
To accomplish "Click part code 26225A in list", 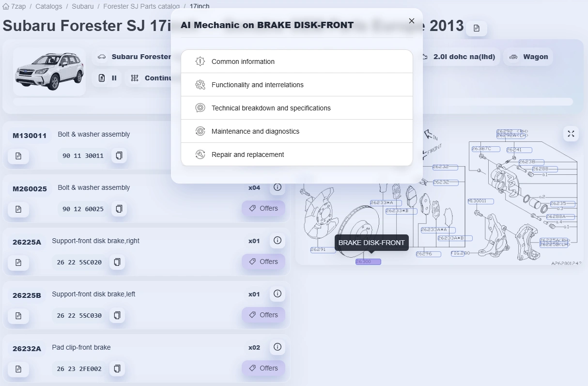I will click(x=27, y=242).
